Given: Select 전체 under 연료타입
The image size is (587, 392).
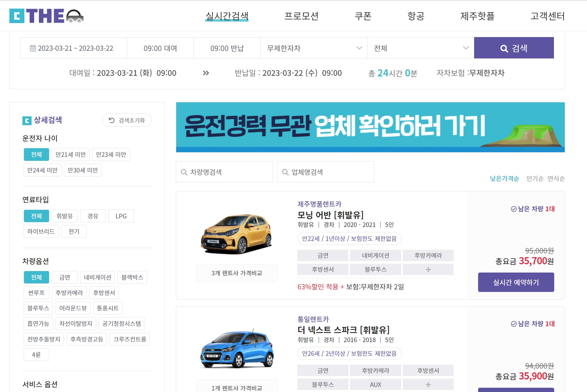Looking at the screenshot, I should 36,216.
